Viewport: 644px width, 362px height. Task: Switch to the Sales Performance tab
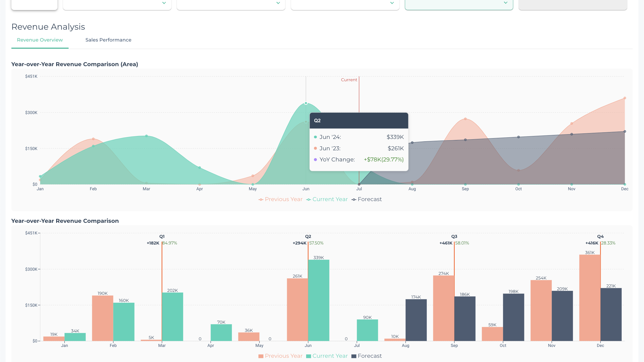click(x=108, y=40)
